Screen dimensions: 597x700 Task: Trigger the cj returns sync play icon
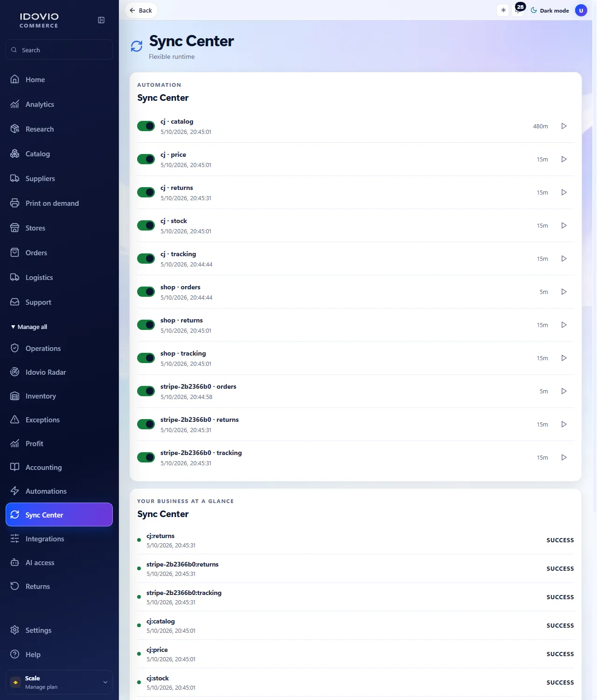[564, 192]
